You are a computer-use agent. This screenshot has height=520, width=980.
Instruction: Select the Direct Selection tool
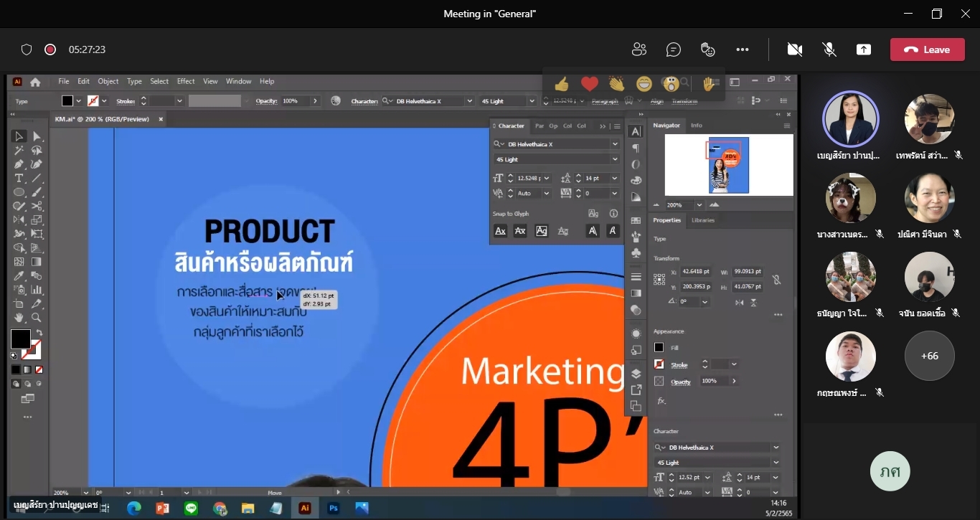[x=37, y=136]
